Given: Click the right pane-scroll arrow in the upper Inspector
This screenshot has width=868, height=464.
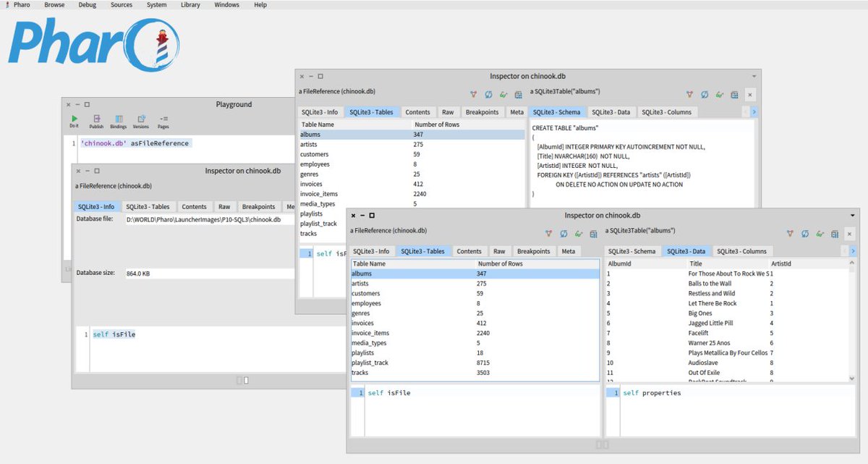Looking at the screenshot, I should coord(754,112).
